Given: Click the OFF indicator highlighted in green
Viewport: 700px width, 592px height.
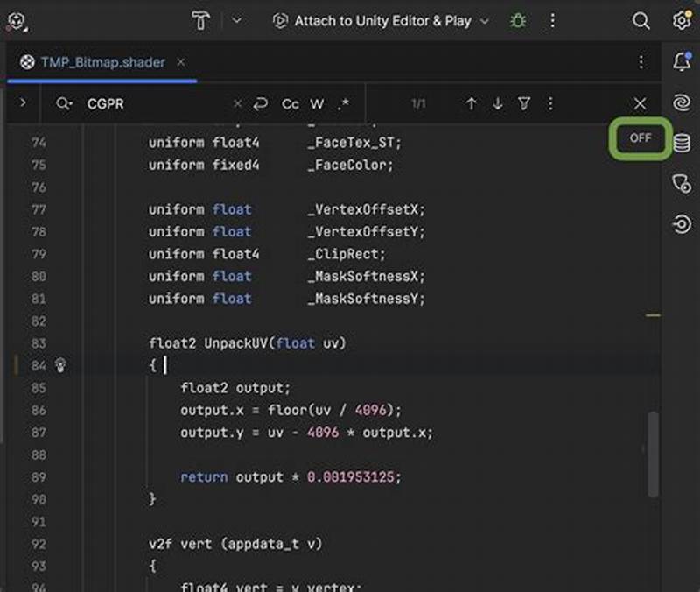Looking at the screenshot, I should click(640, 137).
